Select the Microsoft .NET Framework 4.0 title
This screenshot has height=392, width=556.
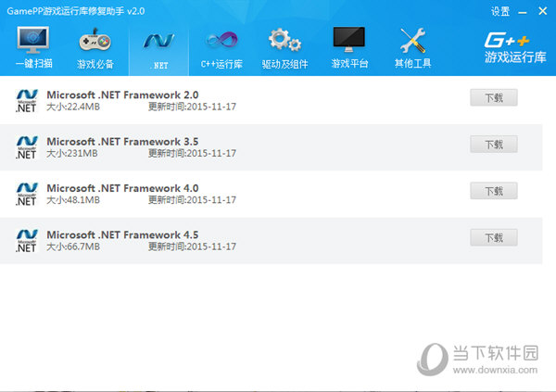122,188
